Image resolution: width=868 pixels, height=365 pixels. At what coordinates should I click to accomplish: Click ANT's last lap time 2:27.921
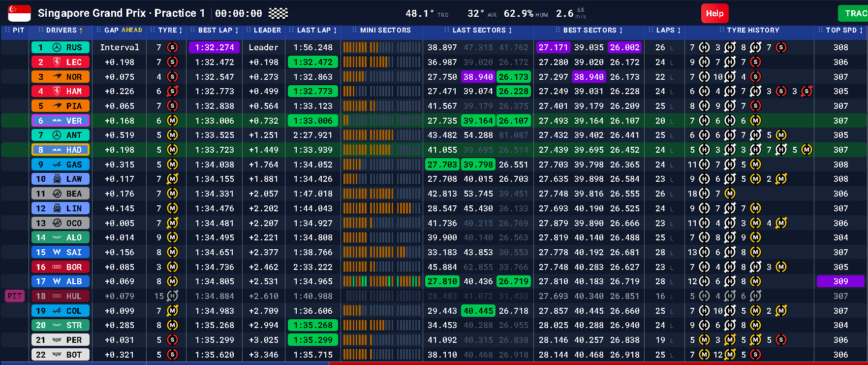click(x=313, y=135)
